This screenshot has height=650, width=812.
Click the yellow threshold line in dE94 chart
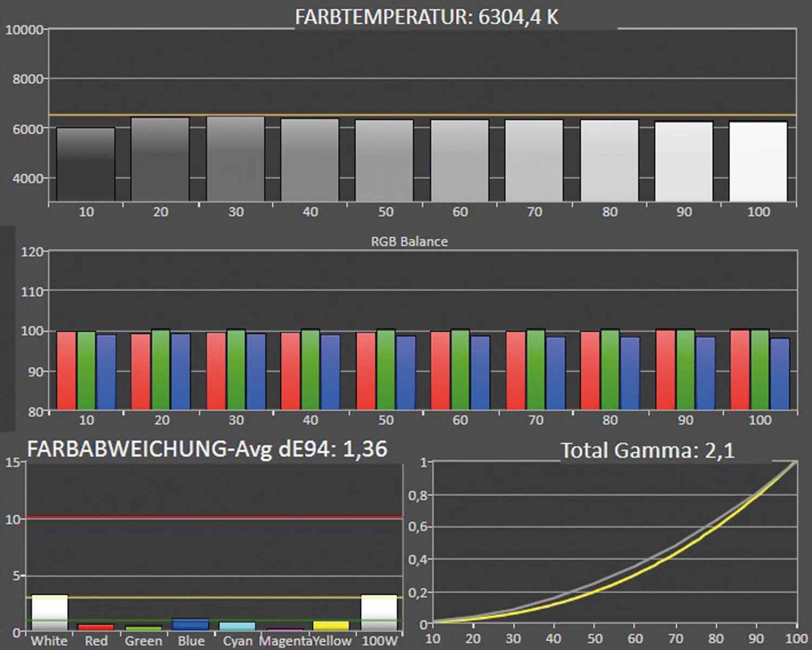pos(214,597)
